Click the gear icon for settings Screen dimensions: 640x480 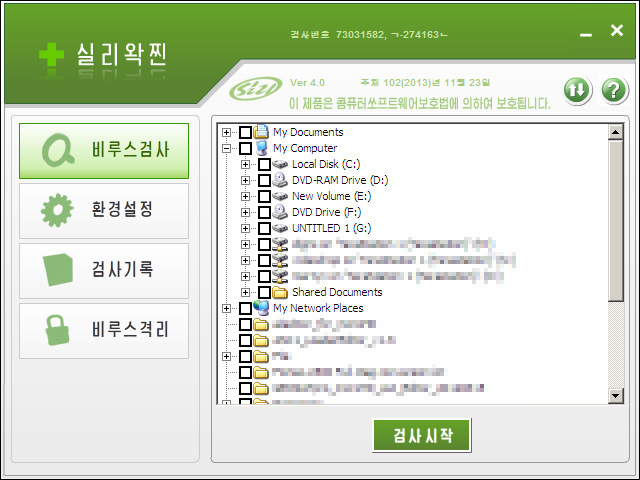point(57,210)
